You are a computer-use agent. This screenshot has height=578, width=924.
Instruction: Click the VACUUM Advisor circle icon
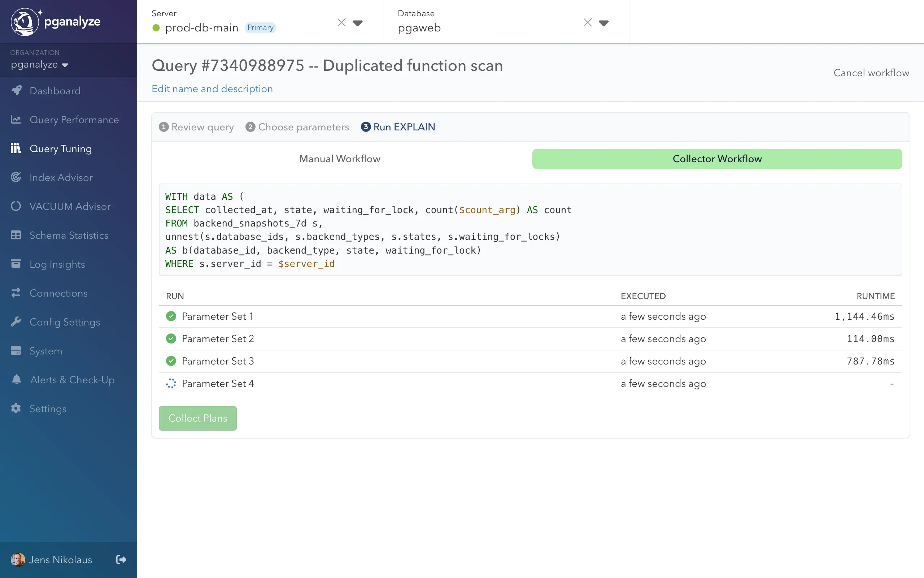pos(16,206)
